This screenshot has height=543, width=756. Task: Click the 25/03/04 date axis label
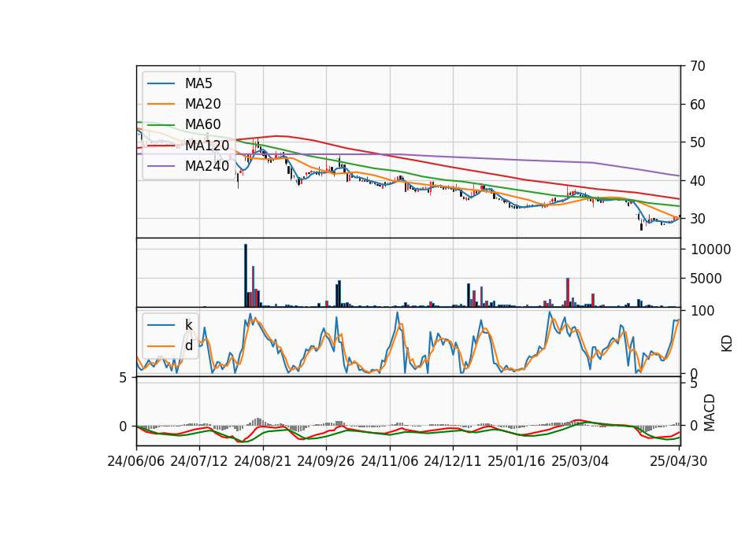[x=580, y=461]
